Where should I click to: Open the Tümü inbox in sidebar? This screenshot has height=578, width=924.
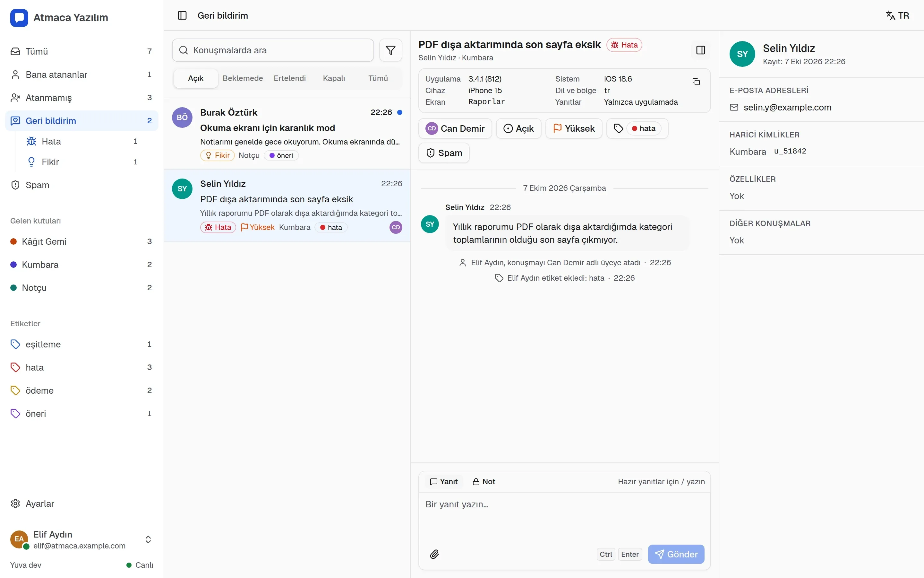(x=82, y=51)
